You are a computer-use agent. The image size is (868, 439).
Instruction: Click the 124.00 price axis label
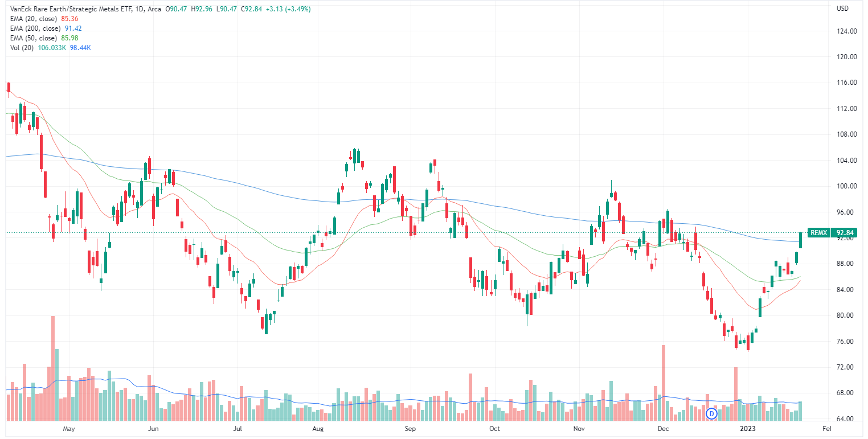click(x=846, y=31)
